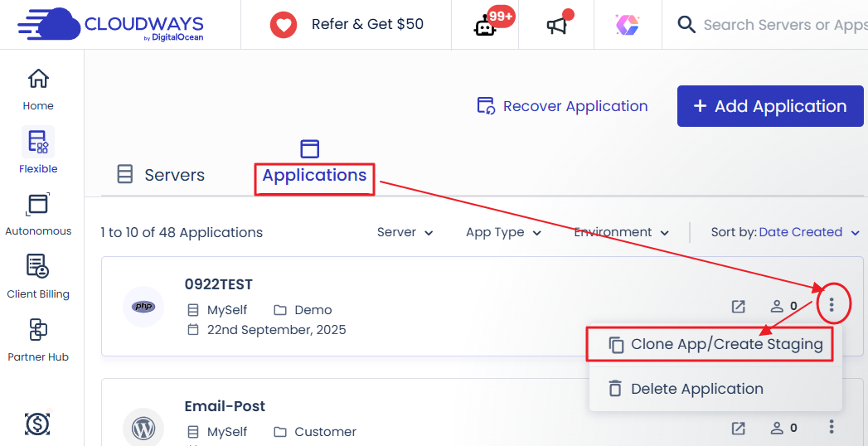Image resolution: width=868 pixels, height=446 pixels.
Task: Open the Email-Post three-dot options menu
Action: (832, 427)
